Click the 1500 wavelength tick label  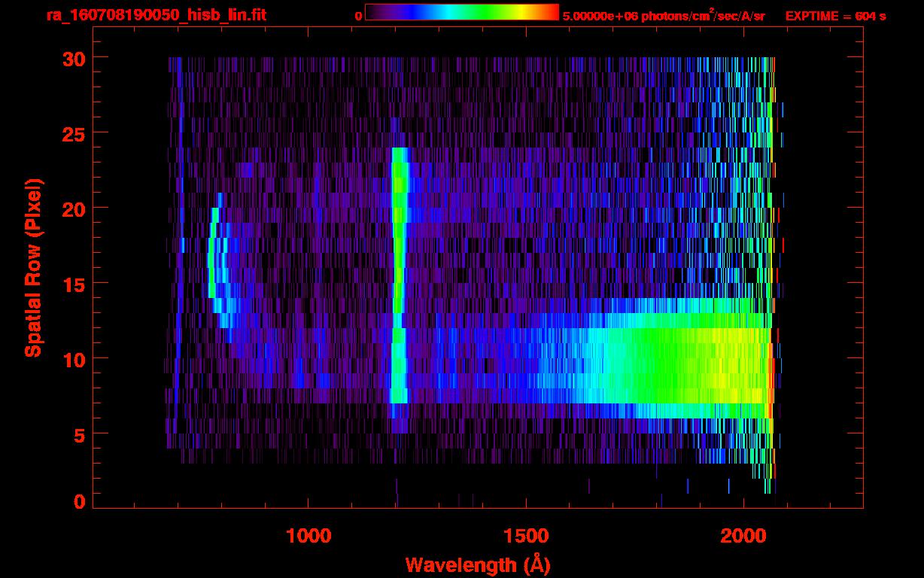pyautogui.click(x=525, y=536)
